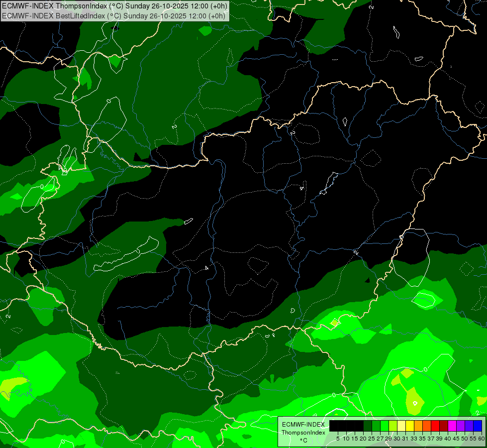Click the legend tick label '29'
This screenshot has height=448, width=487.
[389, 439]
